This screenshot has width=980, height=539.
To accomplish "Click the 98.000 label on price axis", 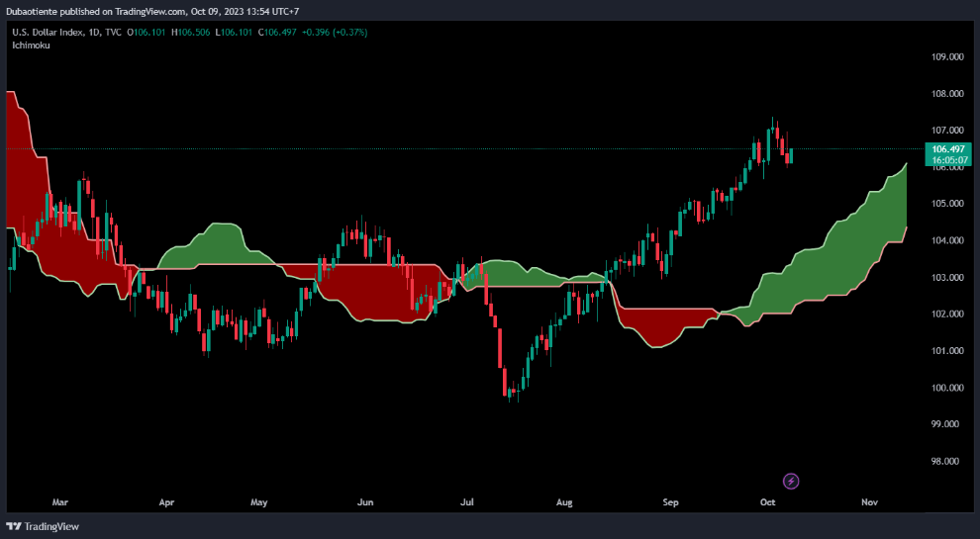I will (x=948, y=461).
